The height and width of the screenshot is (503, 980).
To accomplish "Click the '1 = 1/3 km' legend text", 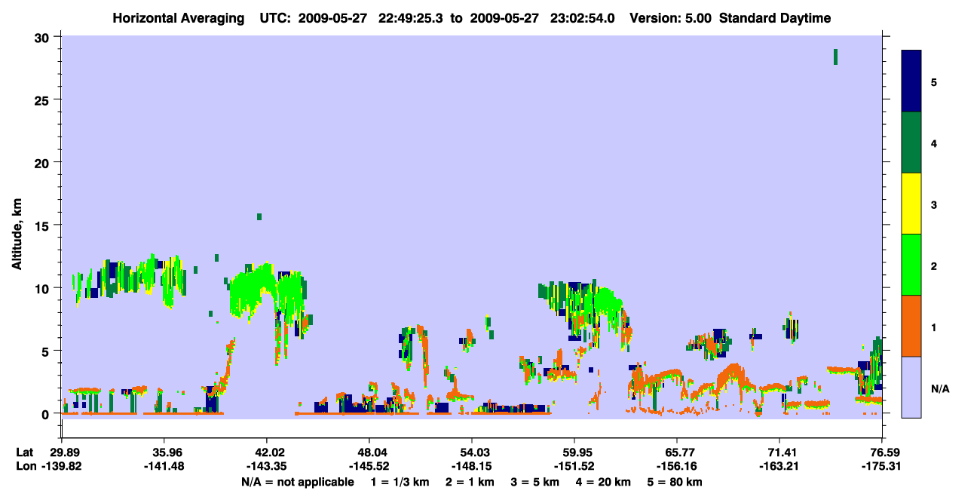I will 400,482.
